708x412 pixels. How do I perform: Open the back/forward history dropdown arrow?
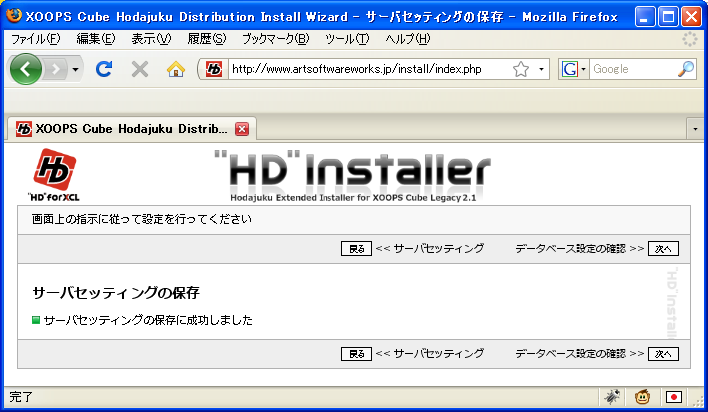point(73,69)
